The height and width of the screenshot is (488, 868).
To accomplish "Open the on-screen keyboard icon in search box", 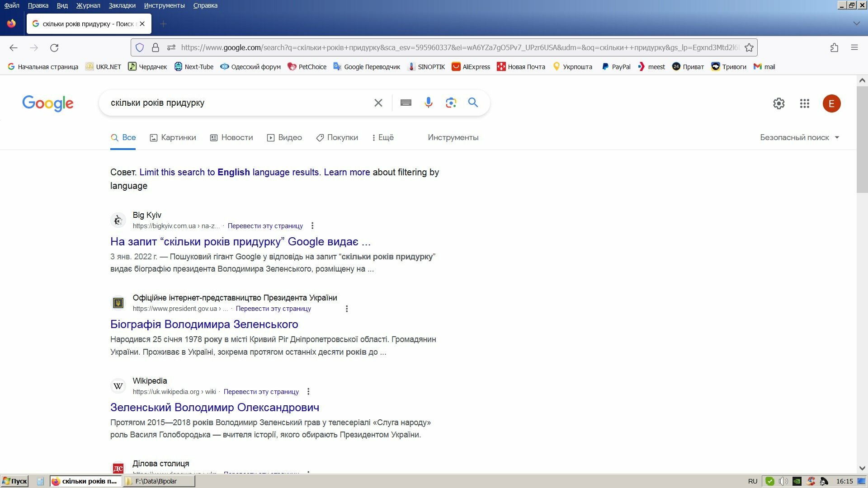I will coord(406,103).
